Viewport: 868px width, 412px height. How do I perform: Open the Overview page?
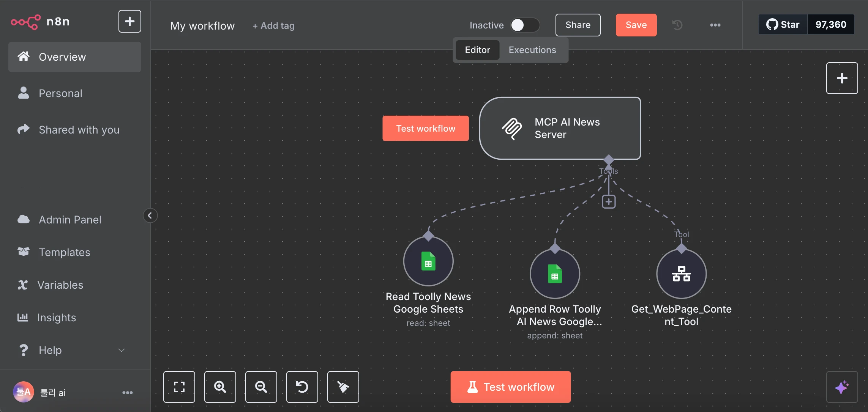75,57
